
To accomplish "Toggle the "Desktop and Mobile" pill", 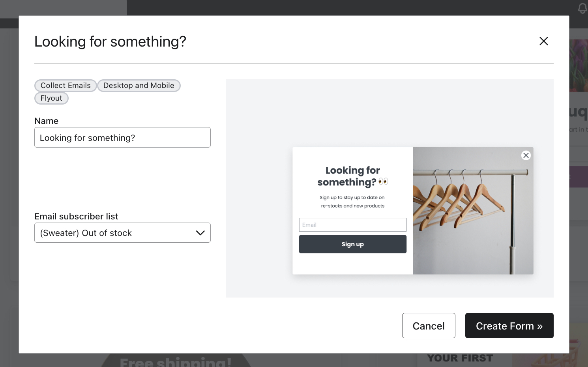I will [x=139, y=86].
